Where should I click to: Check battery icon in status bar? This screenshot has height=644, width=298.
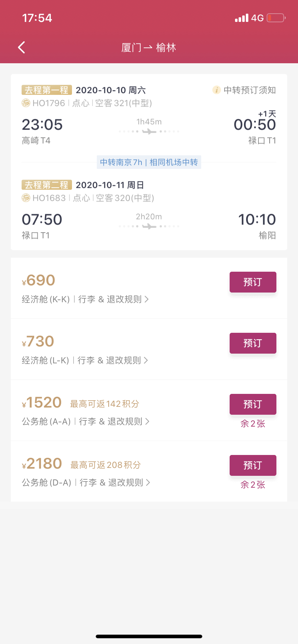point(276,18)
